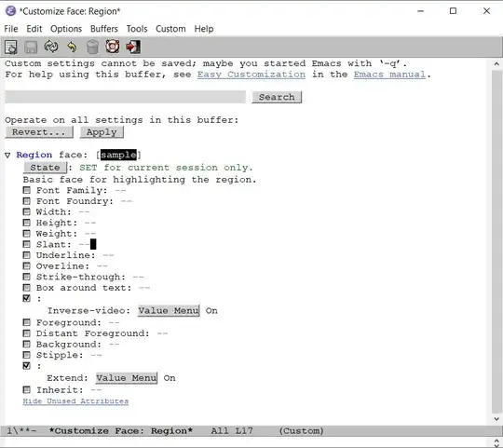Collapse the Region face disclosure triangle
This screenshot has width=503, height=448.
pos(7,156)
